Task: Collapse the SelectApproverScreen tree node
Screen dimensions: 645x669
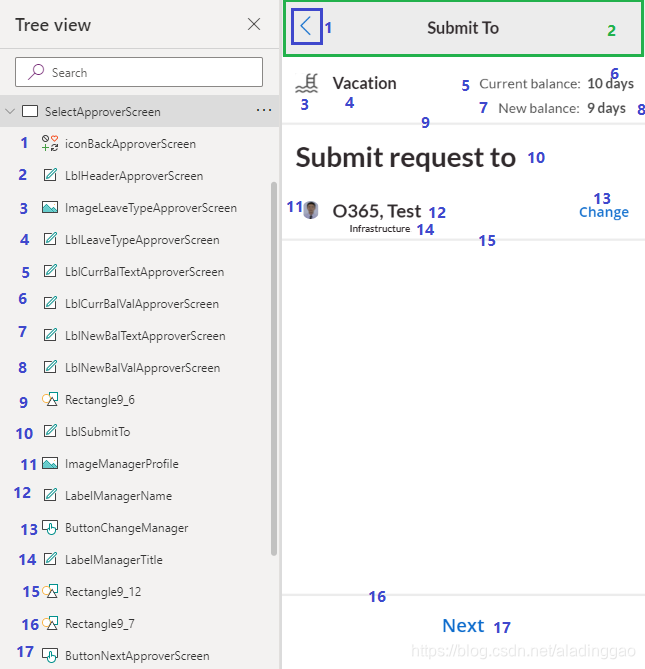Action: click(10, 111)
